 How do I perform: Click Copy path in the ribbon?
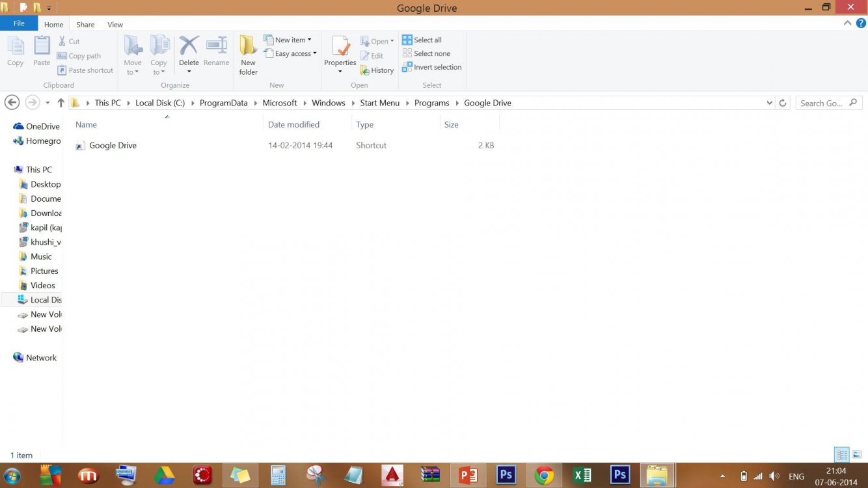79,56
